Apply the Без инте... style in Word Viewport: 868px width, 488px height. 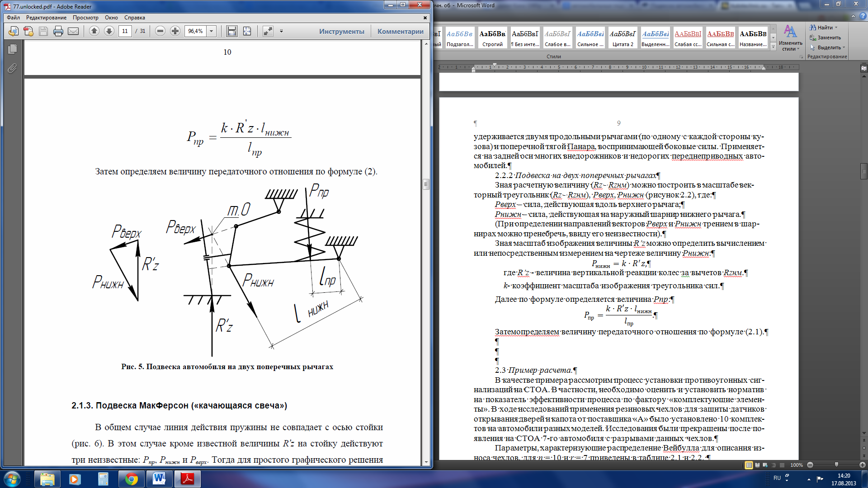[525, 38]
